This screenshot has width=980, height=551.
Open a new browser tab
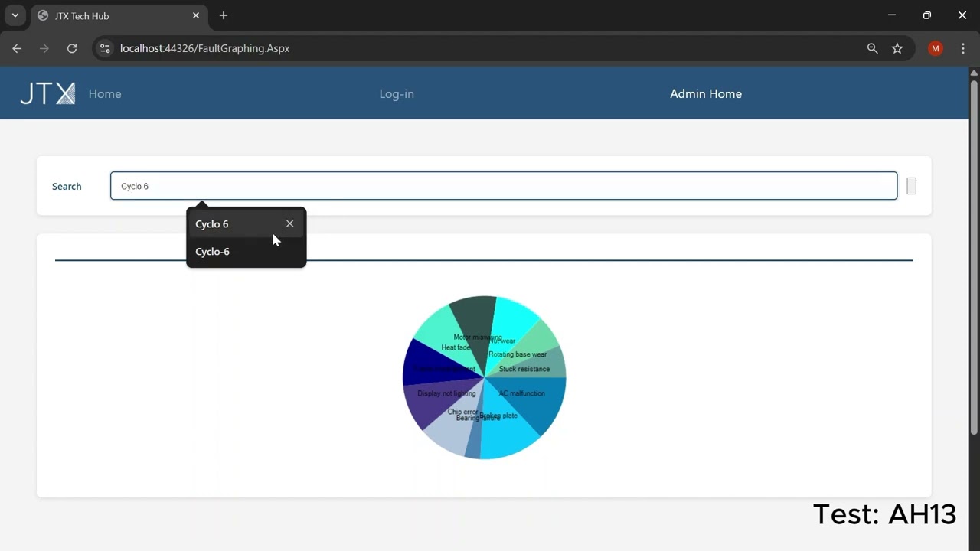tap(224, 15)
